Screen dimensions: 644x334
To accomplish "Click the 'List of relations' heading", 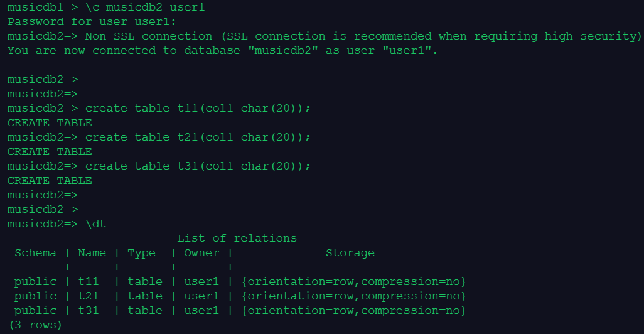I will (237, 238).
